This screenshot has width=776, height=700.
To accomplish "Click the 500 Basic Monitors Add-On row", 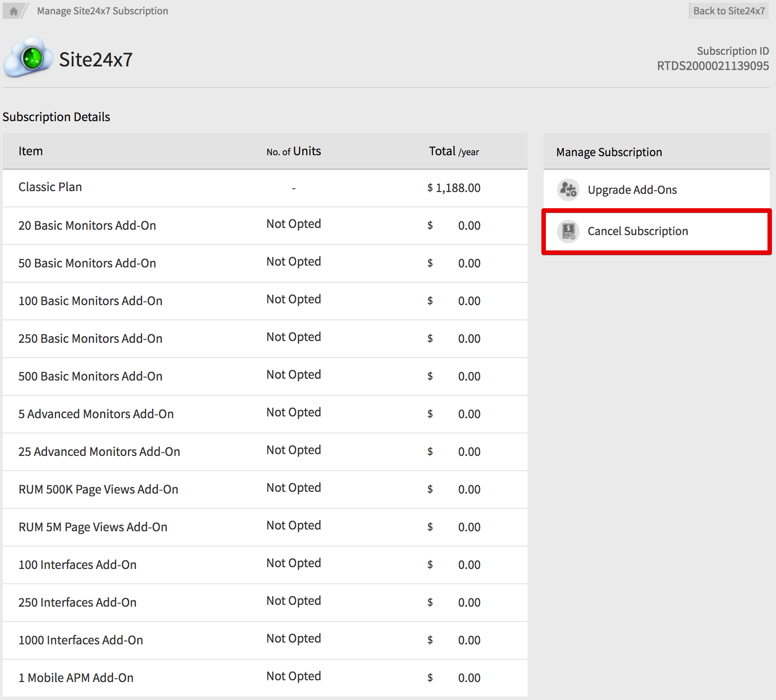I will click(x=90, y=376).
